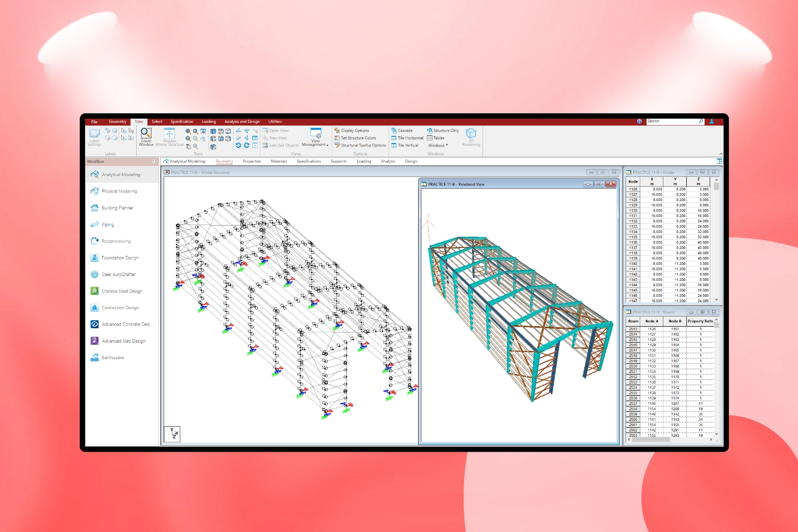The image size is (798, 532).
Task: Click the Supports page tab
Action: point(338,161)
